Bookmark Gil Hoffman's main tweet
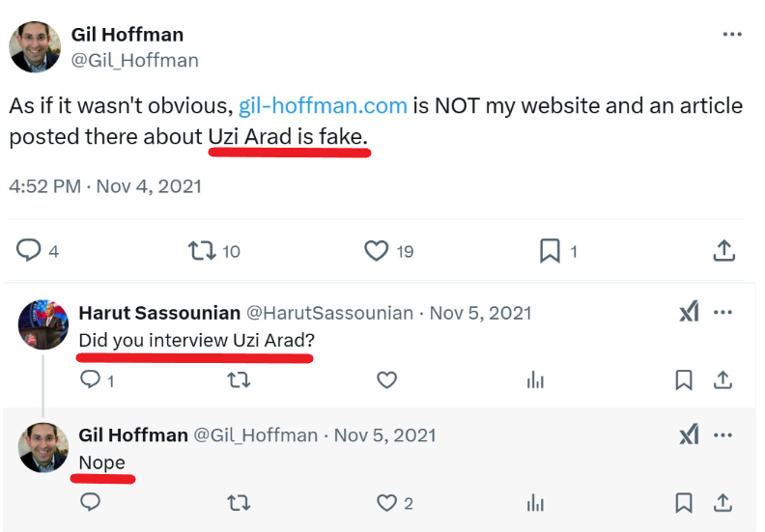The image size is (765, 532). coord(549,251)
